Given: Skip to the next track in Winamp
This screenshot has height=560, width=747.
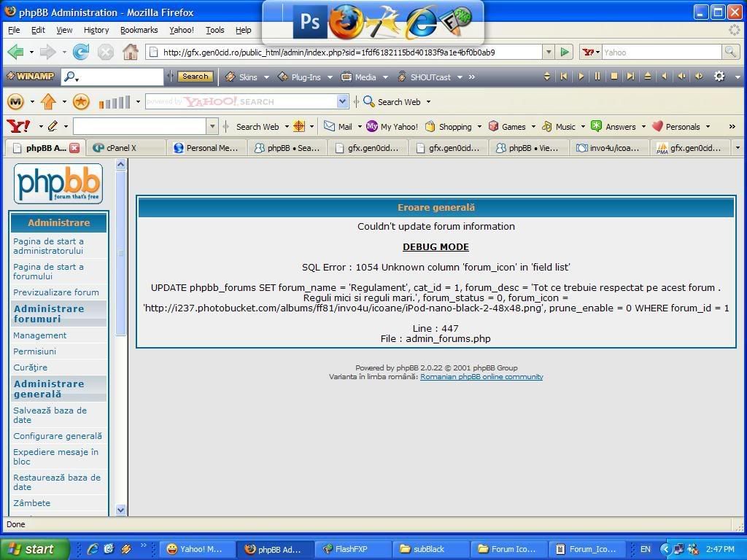Looking at the screenshot, I should pyautogui.click(x=630, y=76).
